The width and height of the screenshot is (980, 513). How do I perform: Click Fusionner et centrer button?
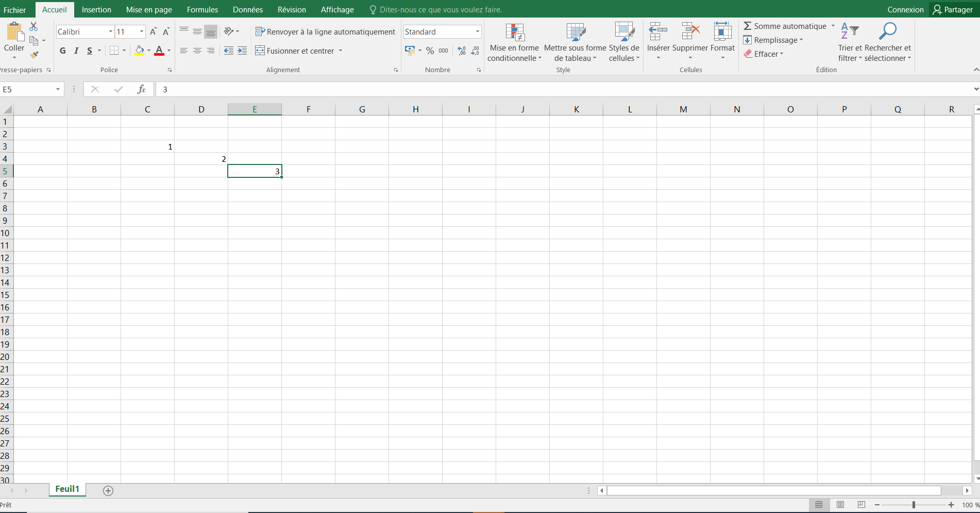tap(295, 51)
